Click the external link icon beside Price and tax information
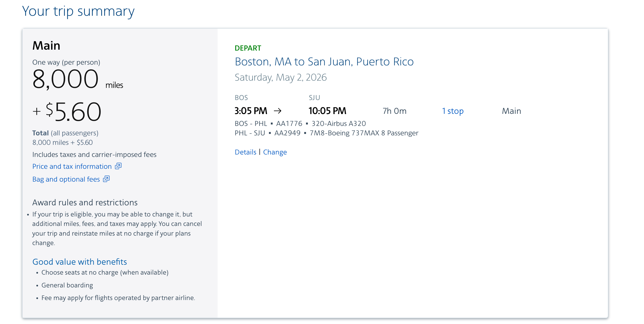This screenshot has width=644, height=324. pos(118,166)
